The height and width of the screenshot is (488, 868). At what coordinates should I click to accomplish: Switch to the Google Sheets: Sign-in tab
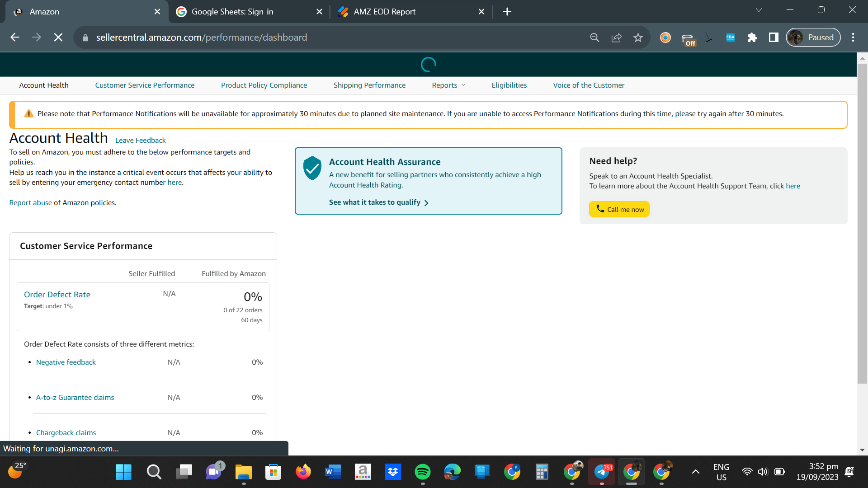pyautogui.click(x=249, y=12)
